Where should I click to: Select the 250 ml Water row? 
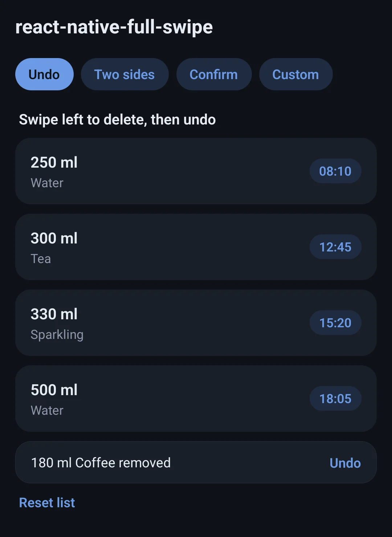(x=196, y=171)
